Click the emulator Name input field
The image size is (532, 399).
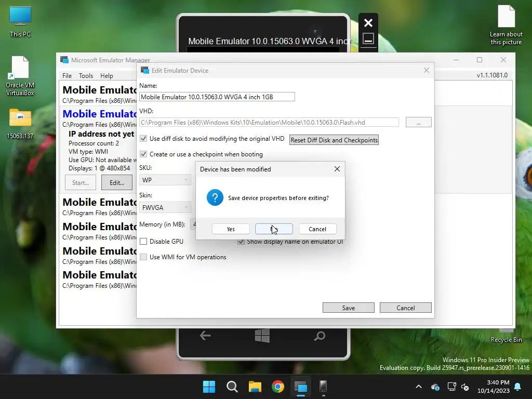click(217, 97)
